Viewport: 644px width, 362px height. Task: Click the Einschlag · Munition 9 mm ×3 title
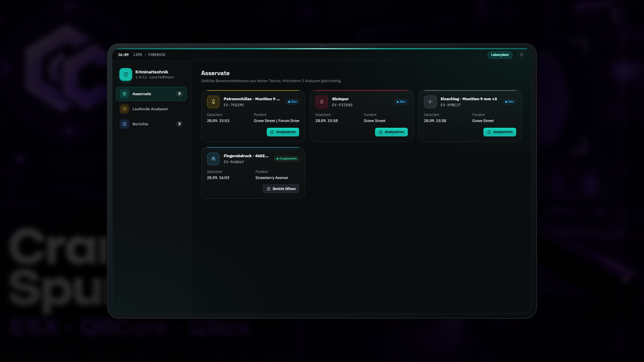pos(469,99)
